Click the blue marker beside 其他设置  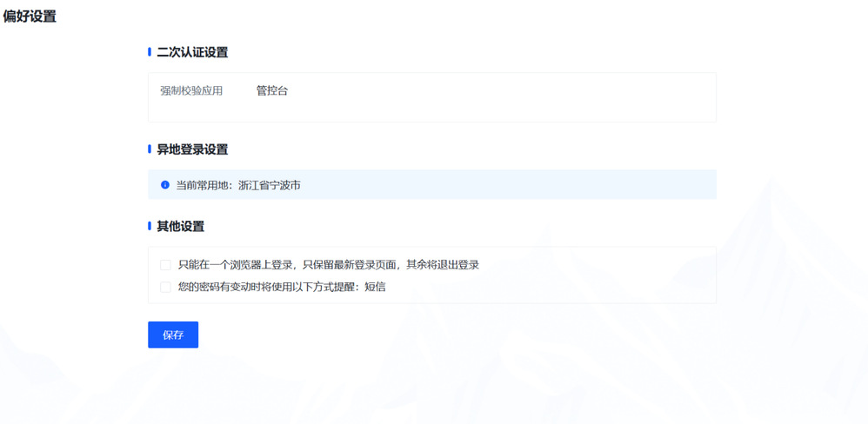[x=150, y=227]
